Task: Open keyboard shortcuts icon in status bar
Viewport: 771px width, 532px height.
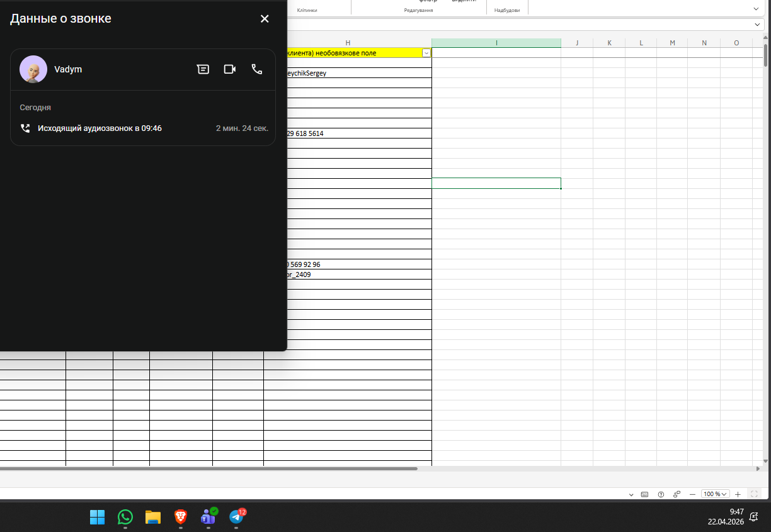Action: click(x=644, y=494)
